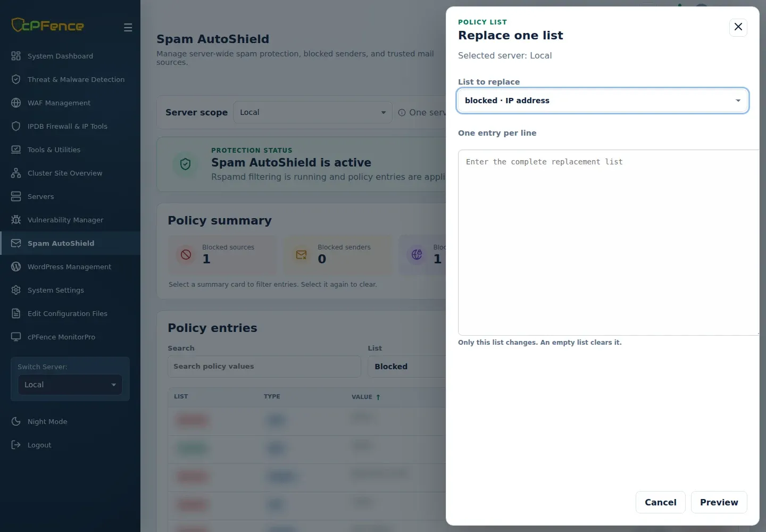Click the Search policy values field
Image resolution: width=766 pixels, height=532 pixels.
[x=264, y=367]
